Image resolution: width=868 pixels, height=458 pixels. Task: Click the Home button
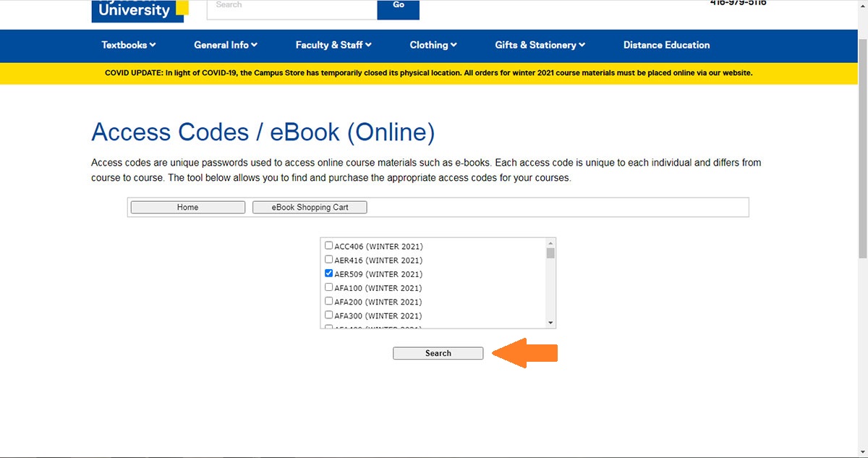(188, 207)
